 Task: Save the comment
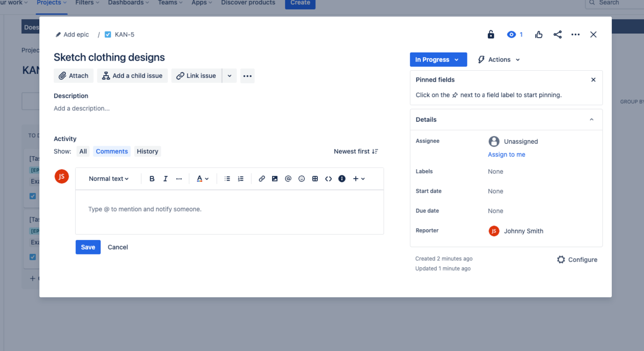pos(88,247)
